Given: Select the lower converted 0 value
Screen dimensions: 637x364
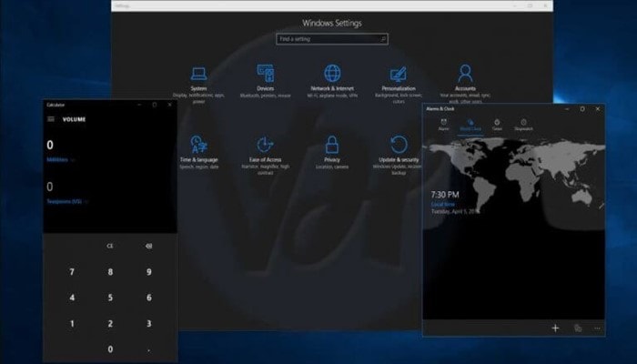Looking at the screenshot, I should click(x=49, y=187).
